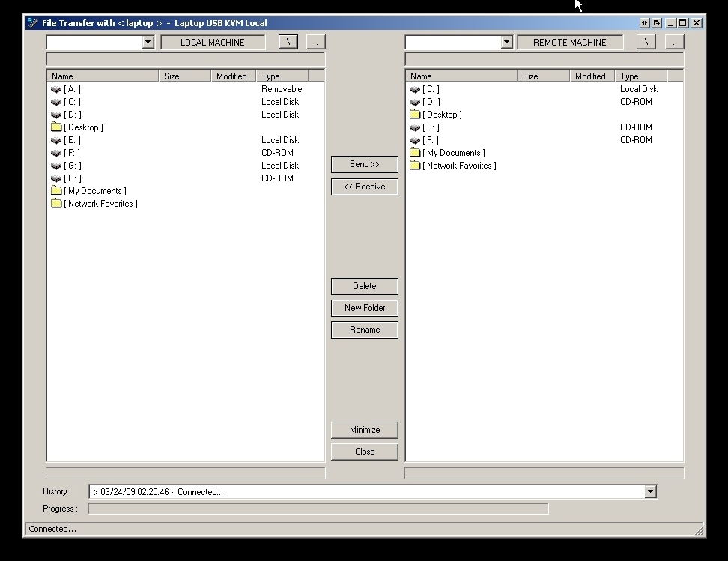This screenshot has width=728, height=561.
Task: Go up one remote folder level
Action: [x=675, y=42]
